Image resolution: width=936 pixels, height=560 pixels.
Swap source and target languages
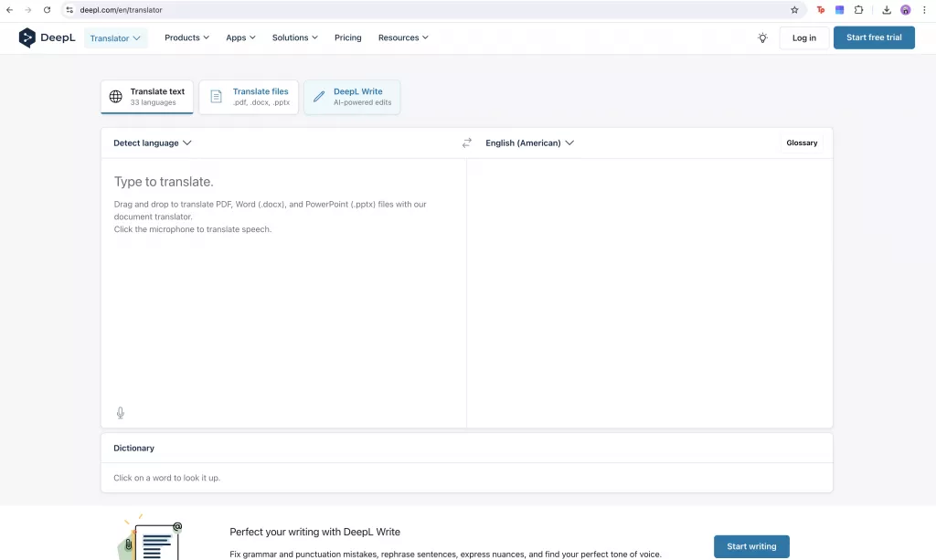point(467,143)
